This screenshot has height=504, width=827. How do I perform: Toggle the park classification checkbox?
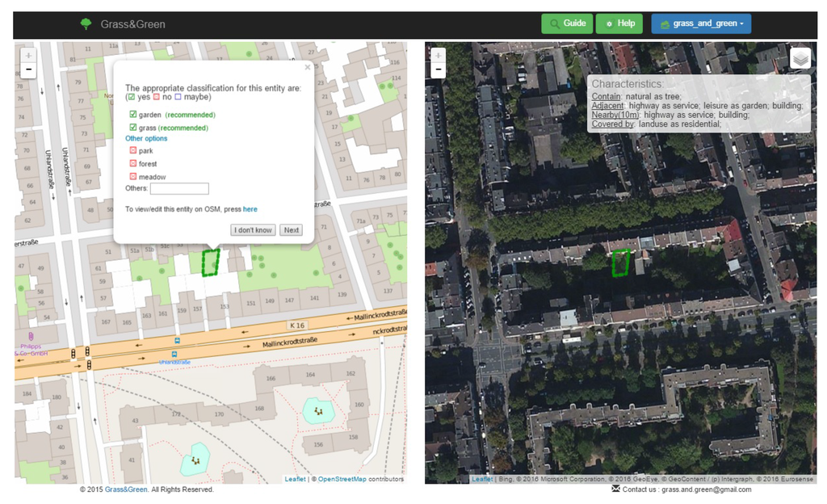click(133, 150)
